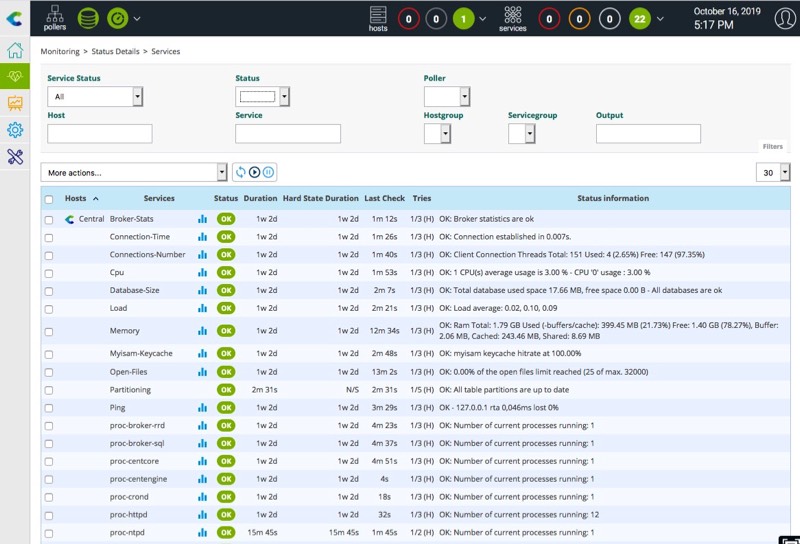This screenshot has height=544, width=800.
Task: Expand the More actions dropdown
Action: point(134,172)
